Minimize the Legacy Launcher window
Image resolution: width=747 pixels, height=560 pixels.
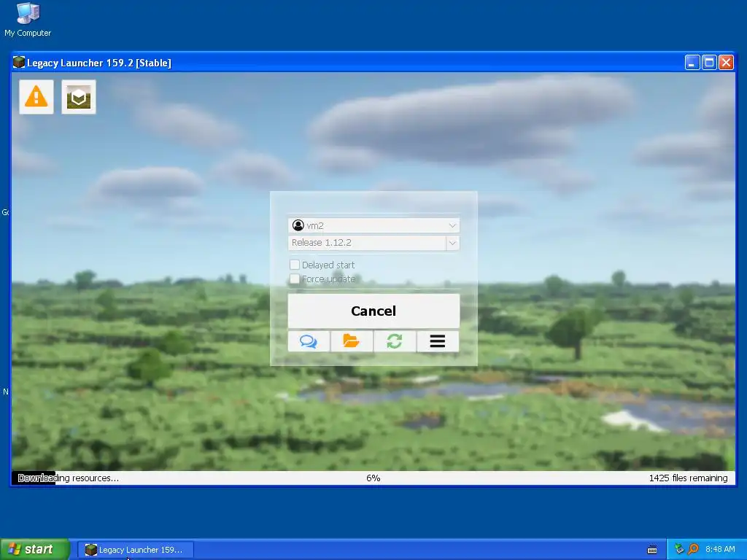pyautogui.click(x=692, y=63)
